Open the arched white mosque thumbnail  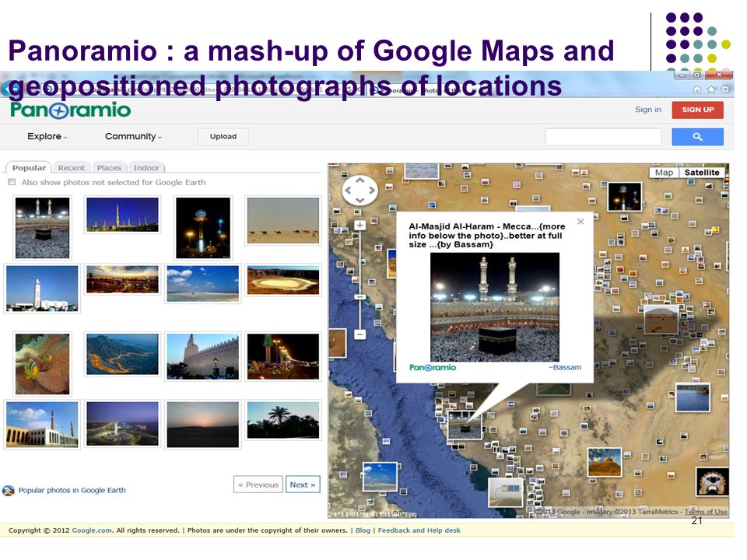42,425
